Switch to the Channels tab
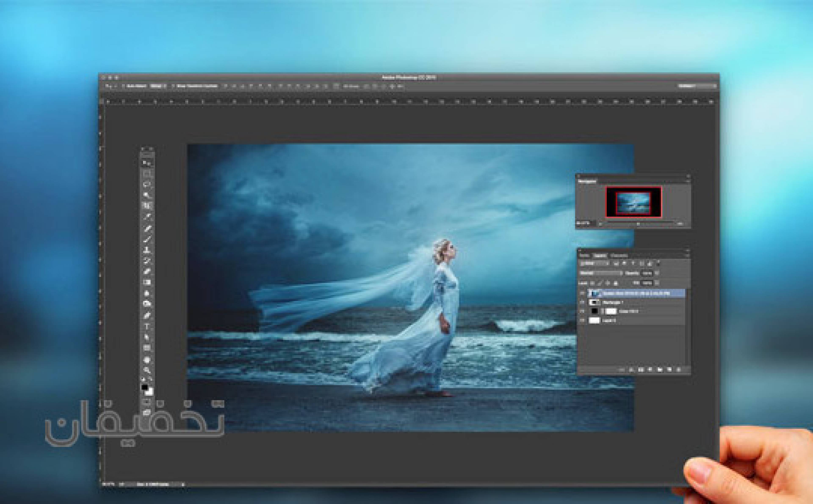The height and width of the screenshot is (504, 813). tap(619, 256)
